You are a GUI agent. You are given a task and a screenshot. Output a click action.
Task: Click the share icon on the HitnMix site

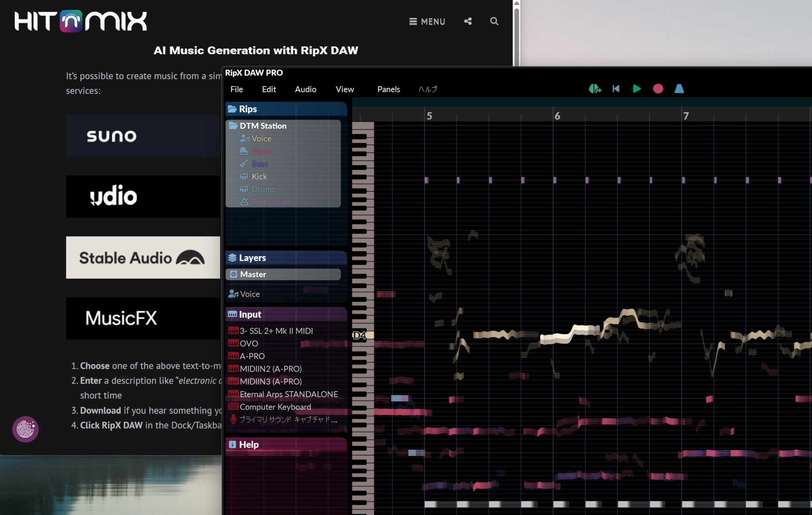tap(468, 21)
